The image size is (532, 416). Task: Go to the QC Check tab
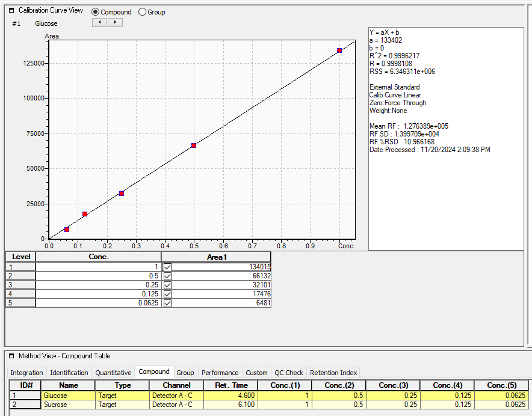[x=288, y=372]
